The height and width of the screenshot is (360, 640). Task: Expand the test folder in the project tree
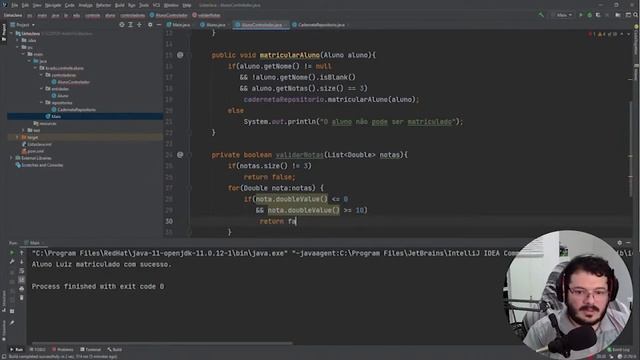click(x=24, y=130)
